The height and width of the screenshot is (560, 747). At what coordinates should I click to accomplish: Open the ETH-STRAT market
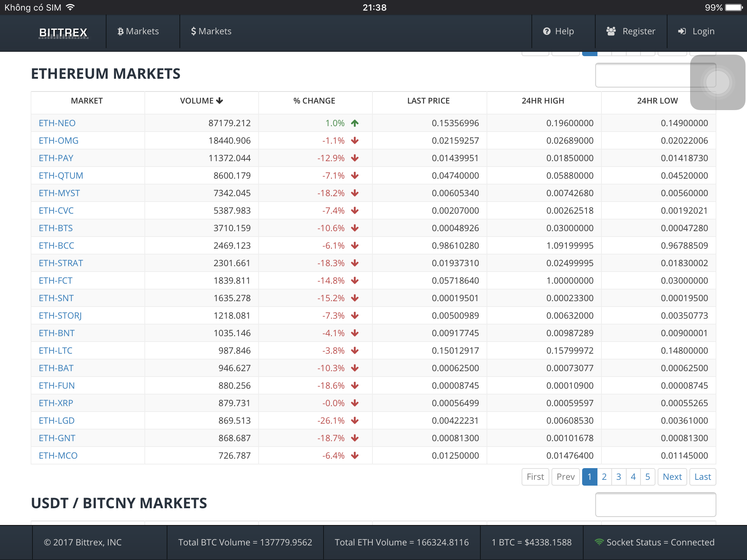tap(61, 263)
